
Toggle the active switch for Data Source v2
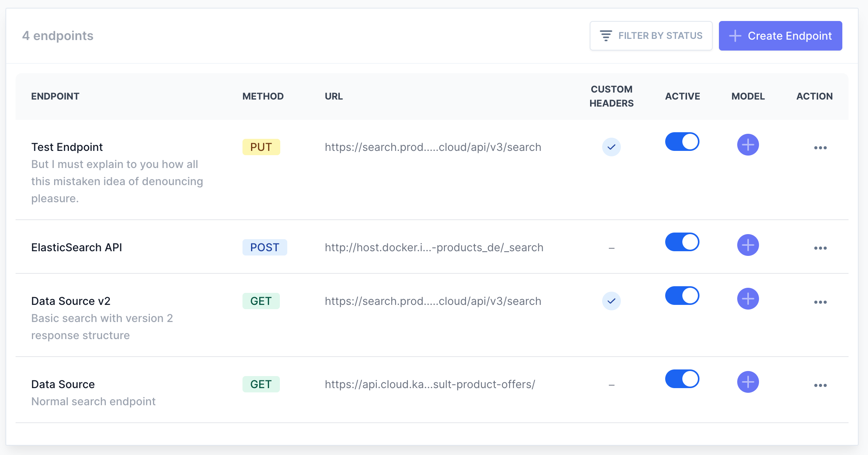pyautogui.click(x=682, y=296)
